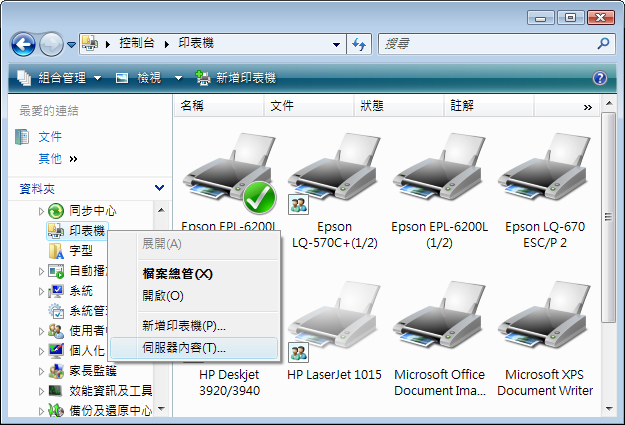The height and width of the screenshot is (425, 625).
Task: Select the Epson LQ-670 ESC/P 2 printer
Action: pos(544,169)
